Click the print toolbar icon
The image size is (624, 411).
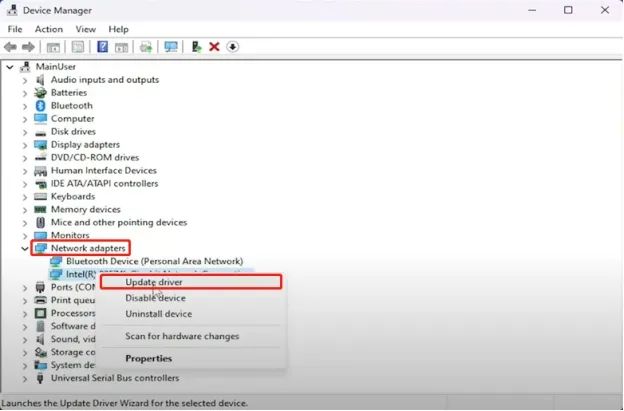coord(146,47)
